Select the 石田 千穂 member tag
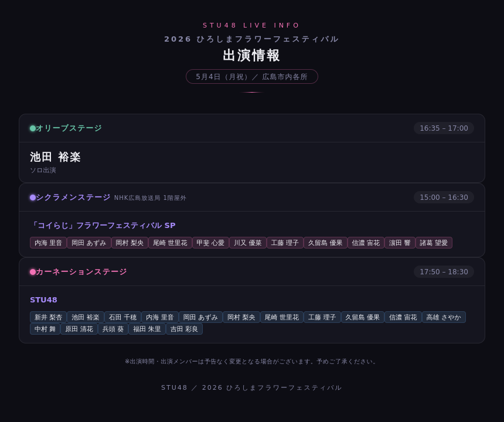The width and height of the screenshot is (504, 422). (123, 317)
